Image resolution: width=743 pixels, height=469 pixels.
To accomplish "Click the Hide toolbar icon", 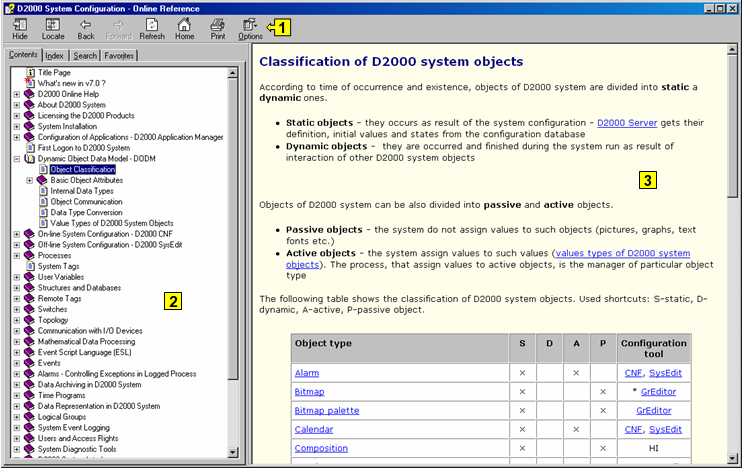I will tap(20, 28).
